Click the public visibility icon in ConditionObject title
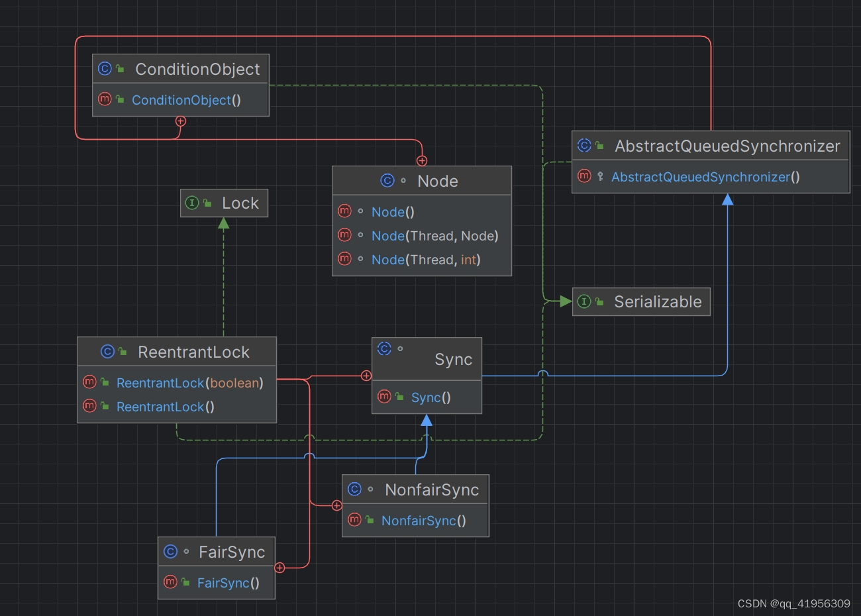The height and width of the screenshot is (616, 861). tap(120, 69)
